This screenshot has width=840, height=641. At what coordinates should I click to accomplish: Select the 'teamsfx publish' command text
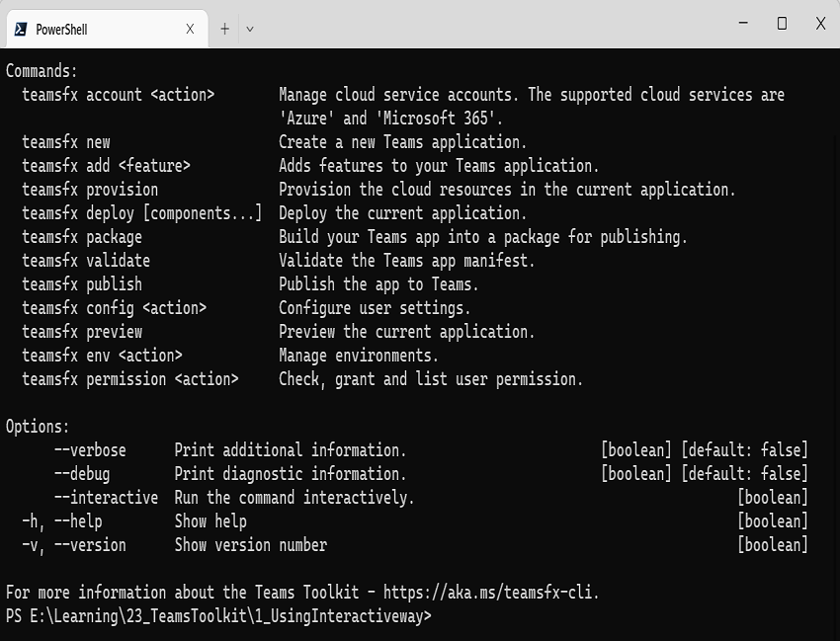(81, 284)
